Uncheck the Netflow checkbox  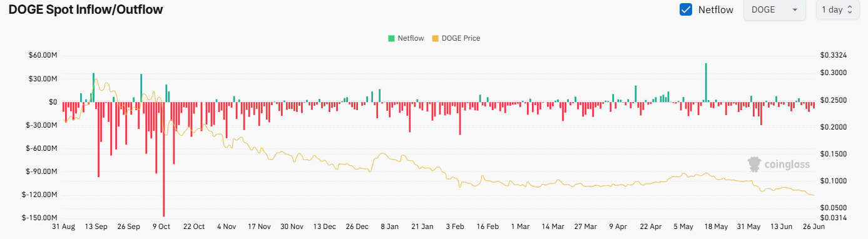pos(686,10)
